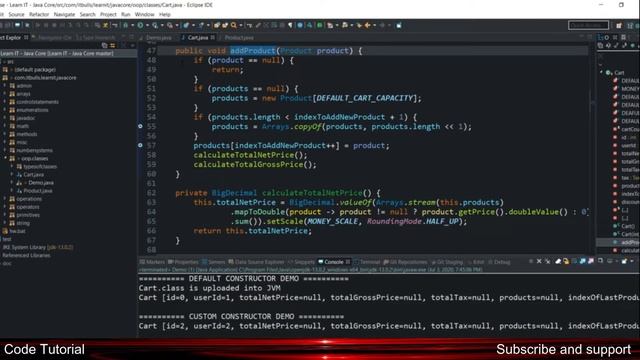
Task: Click Collapse All in Project Explorer
Action: click(104, 45)
